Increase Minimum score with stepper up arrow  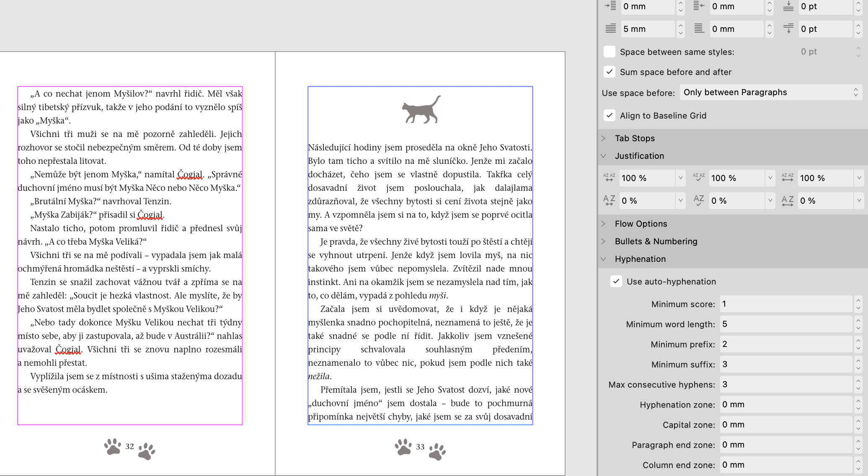click(858, 300)
